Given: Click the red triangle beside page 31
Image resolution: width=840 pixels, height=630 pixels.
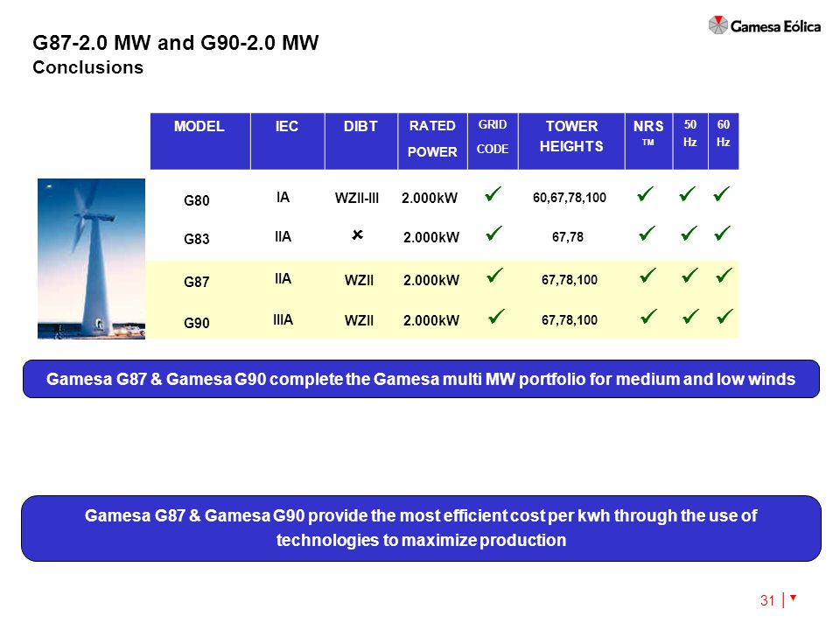Looking at the screenshot, I should click(x=793, y=598).
